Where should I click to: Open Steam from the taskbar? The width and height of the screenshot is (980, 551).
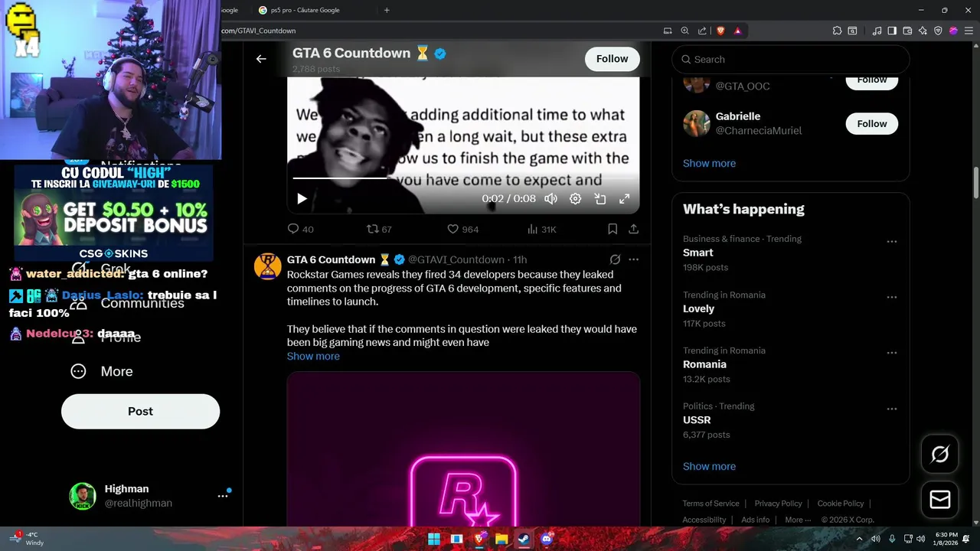[x=524, y=539]
